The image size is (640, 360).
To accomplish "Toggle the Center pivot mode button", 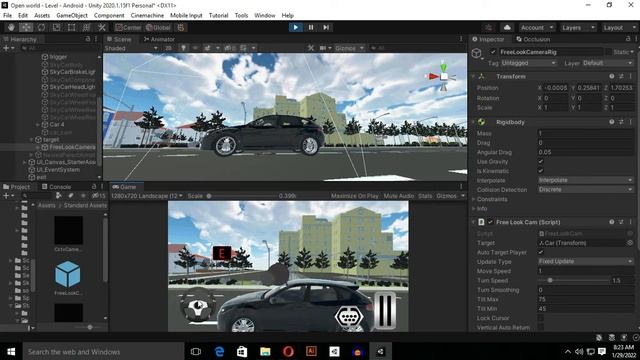I will (x=128, y=27).
